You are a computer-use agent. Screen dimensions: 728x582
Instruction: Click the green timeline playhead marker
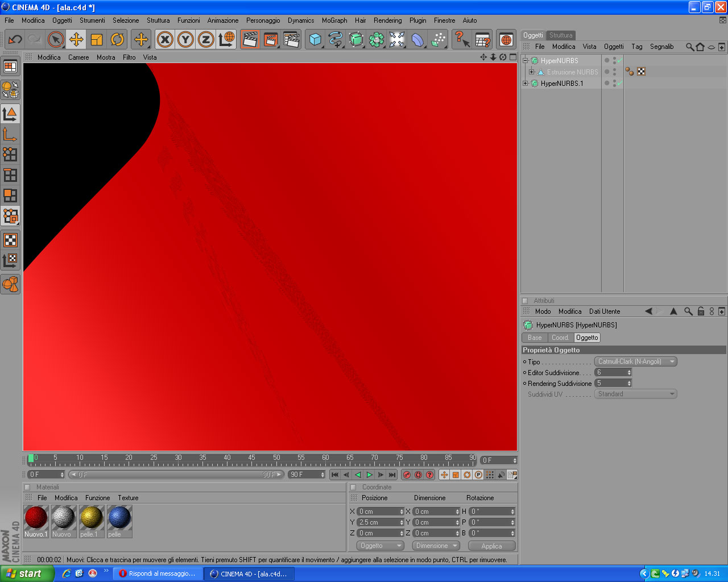coord(31,458)
